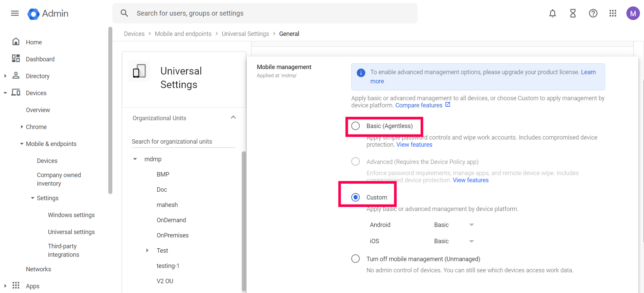This screenshot has width=644, height=293.
Task: Open the Google apps grid
Action: tap(613, 14)
